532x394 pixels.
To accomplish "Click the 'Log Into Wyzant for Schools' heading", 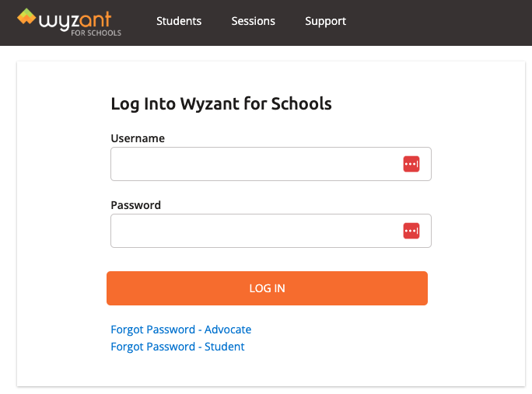I will tap(221, 103).
